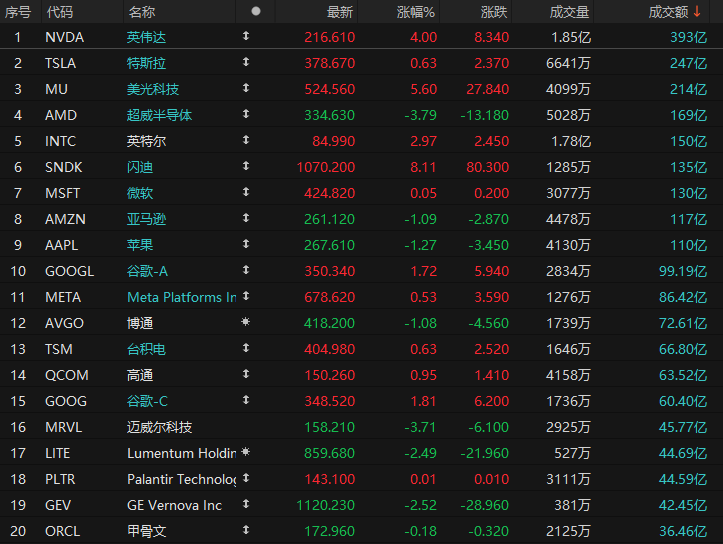Click turnover value 393亿
723x544 pixels.
[x=688, y=37]
